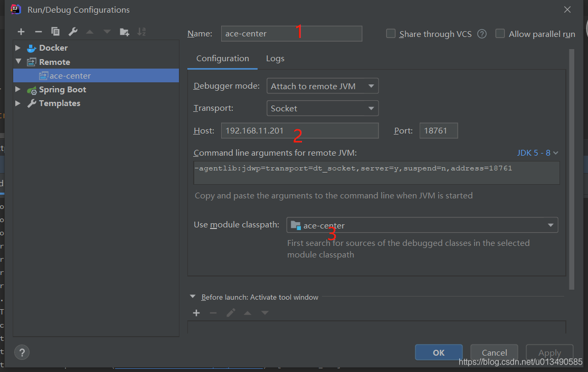This screenshot has height=372, width=588.
Task: Click the Docker label in tree
Action: (x=53, y=48)
